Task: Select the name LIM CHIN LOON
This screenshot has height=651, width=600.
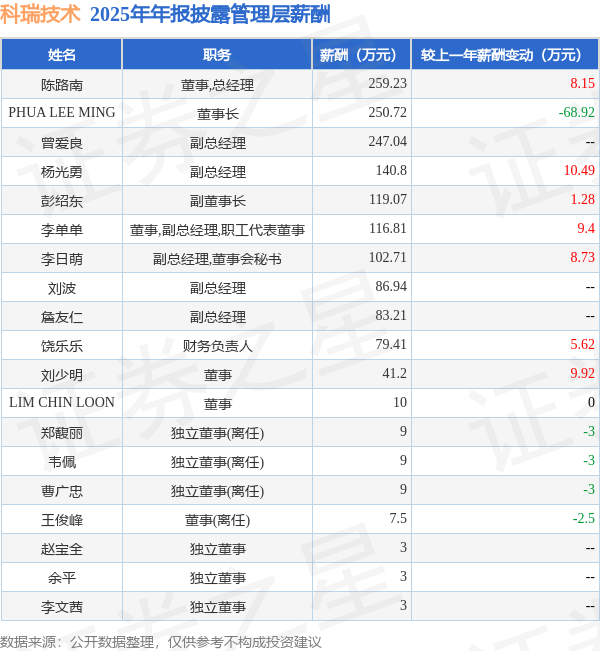Action: (62, 402)
